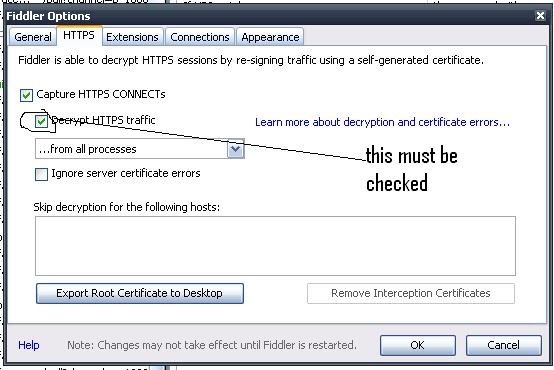This screenshot has width=554, height=370.
Task: Switch to the General tab
Action: (x=33, y=37)
